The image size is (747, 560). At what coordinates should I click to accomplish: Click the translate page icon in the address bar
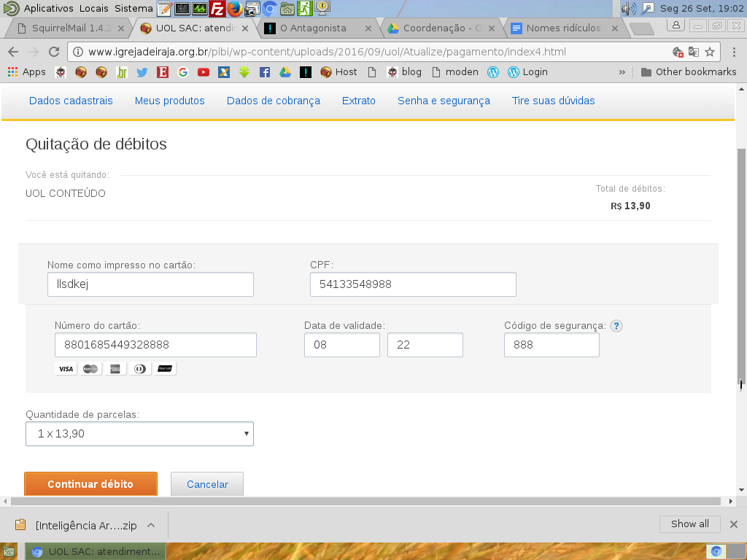(x=694, y=52)
